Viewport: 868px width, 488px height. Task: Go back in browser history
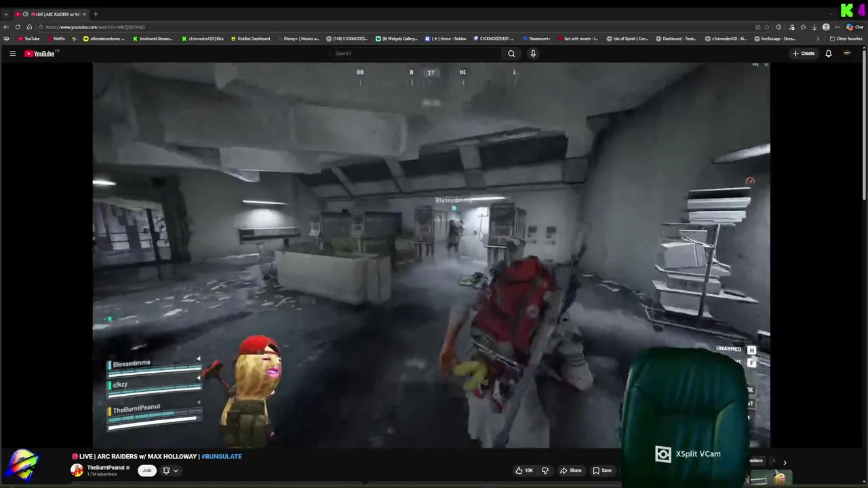point(7,27)
